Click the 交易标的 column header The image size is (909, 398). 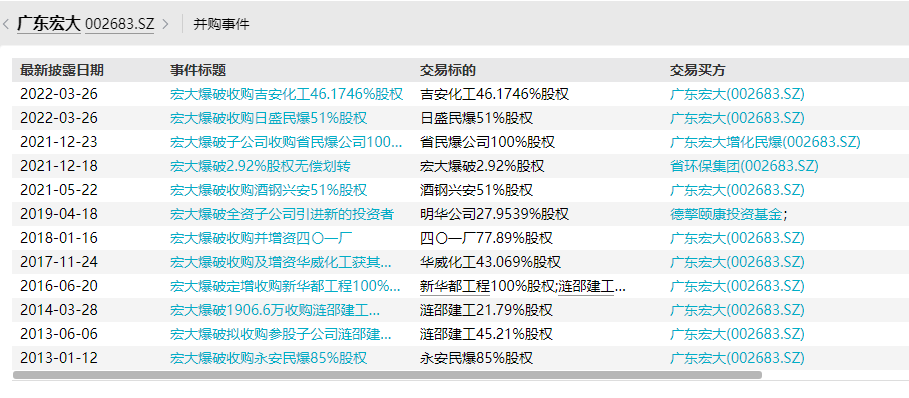(x=448, y=71)
